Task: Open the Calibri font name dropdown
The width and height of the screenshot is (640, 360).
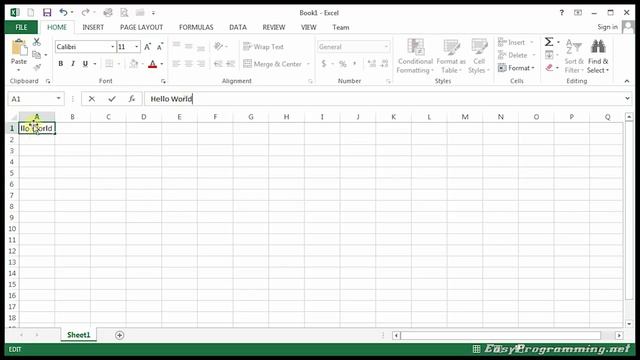Action: [113, 47]
